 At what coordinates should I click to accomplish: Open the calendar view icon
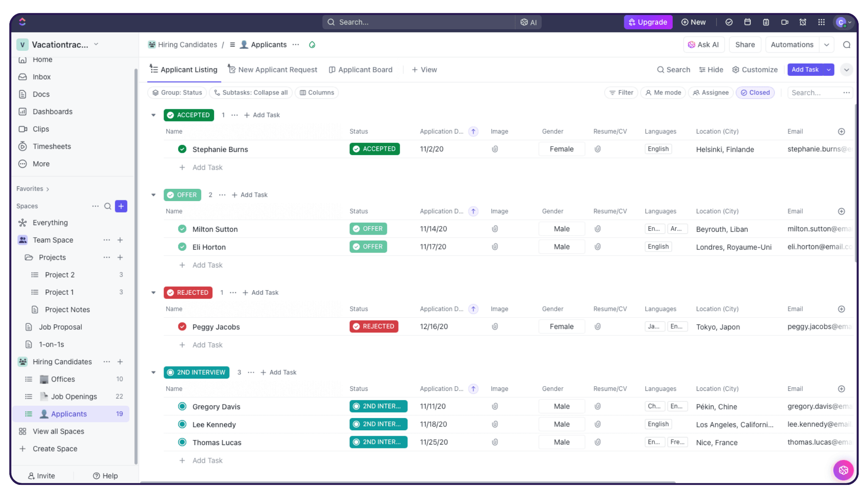[x=748, y=22]
